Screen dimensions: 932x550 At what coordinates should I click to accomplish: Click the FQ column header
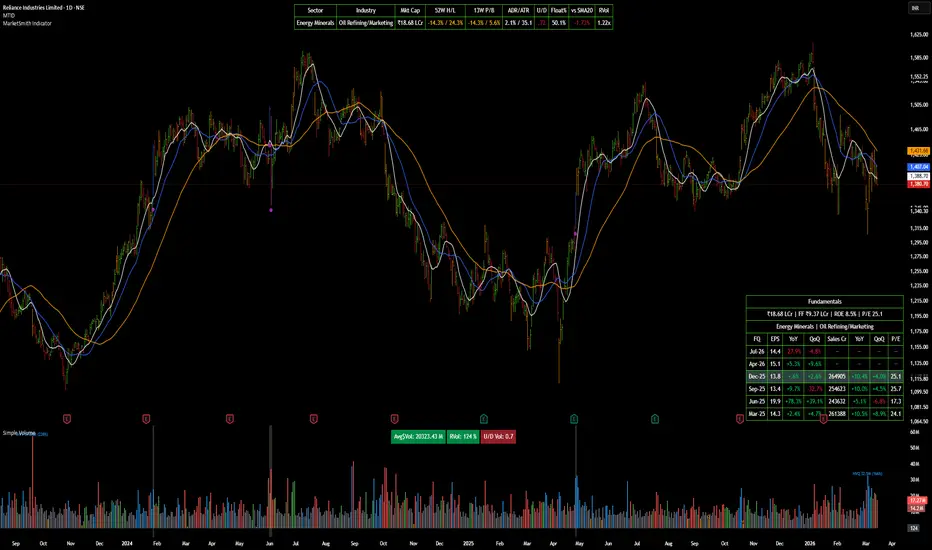[757, 339]
